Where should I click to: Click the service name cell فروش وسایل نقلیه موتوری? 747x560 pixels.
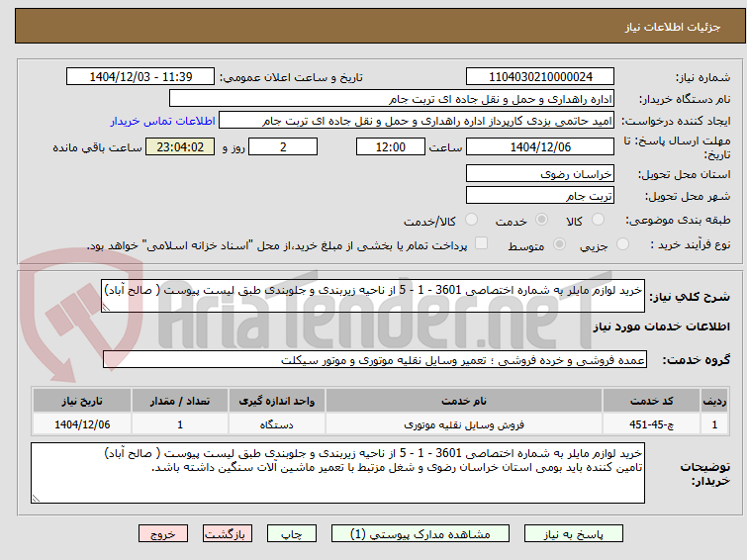click(464, 424)
